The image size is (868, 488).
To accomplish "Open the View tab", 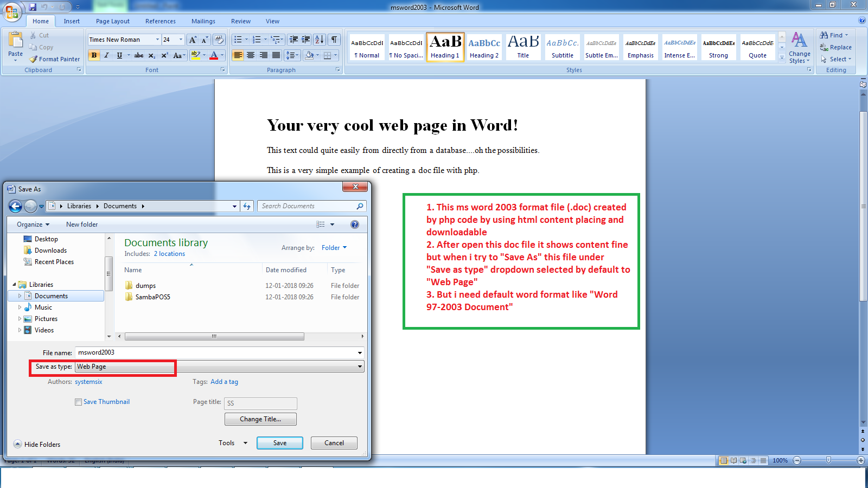I will (x=272, y=21).
